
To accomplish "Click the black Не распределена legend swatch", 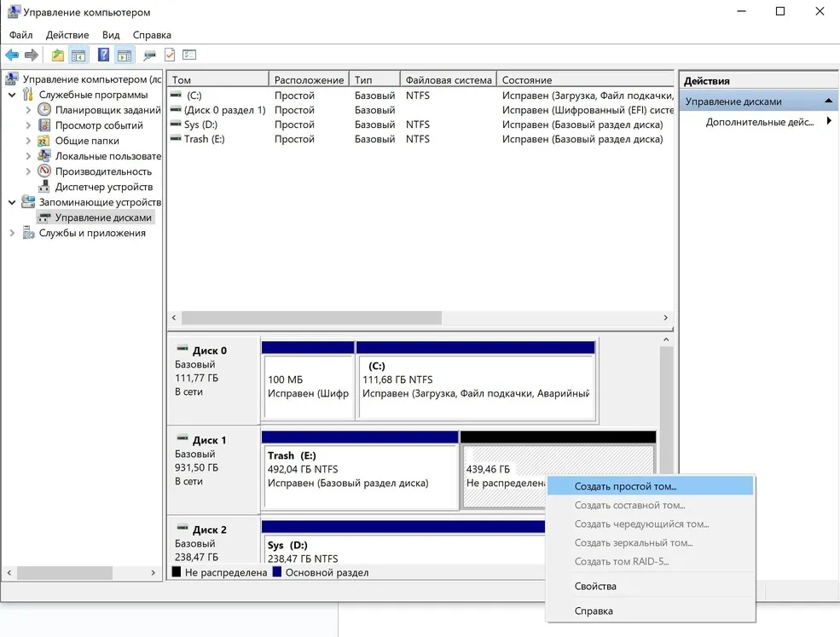I will pyautogui.click(x=177, y=571).
